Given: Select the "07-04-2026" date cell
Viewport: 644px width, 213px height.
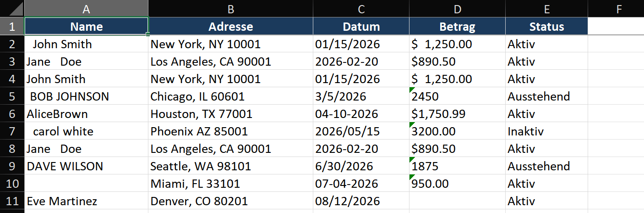Looking at the screenshot, I should coord(361,183).
